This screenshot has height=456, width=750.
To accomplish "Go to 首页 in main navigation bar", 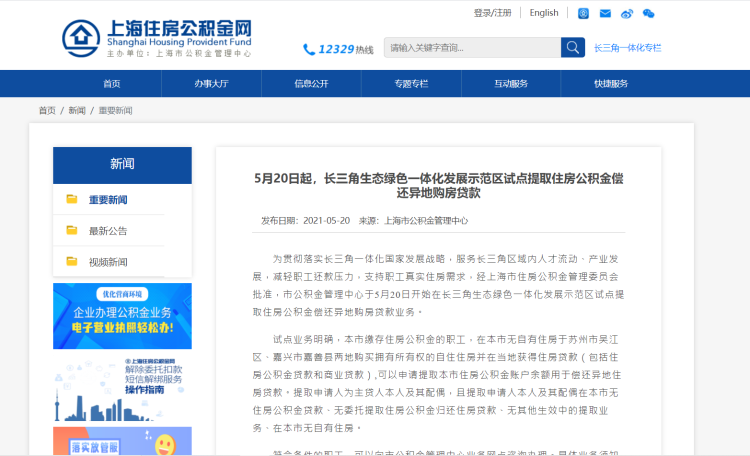I will point(111,84).
